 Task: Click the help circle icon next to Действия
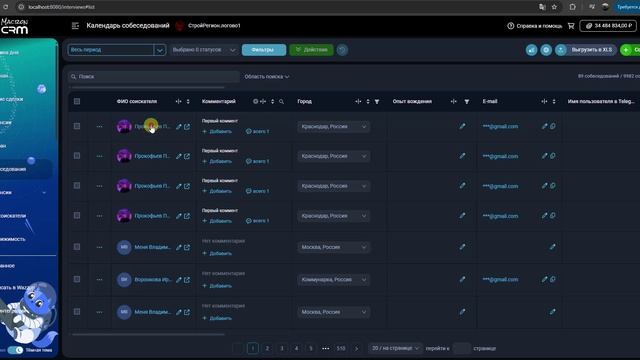point(342,50)
